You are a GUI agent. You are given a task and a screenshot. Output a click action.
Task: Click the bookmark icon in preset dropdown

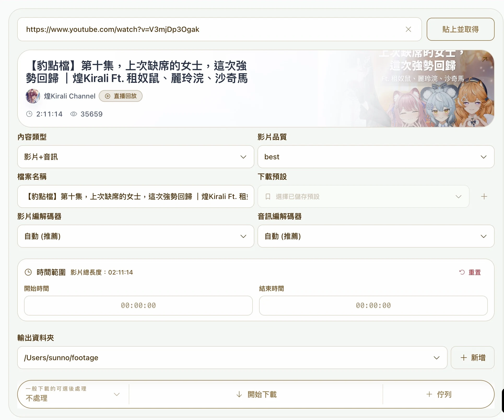tap(268, 196)
